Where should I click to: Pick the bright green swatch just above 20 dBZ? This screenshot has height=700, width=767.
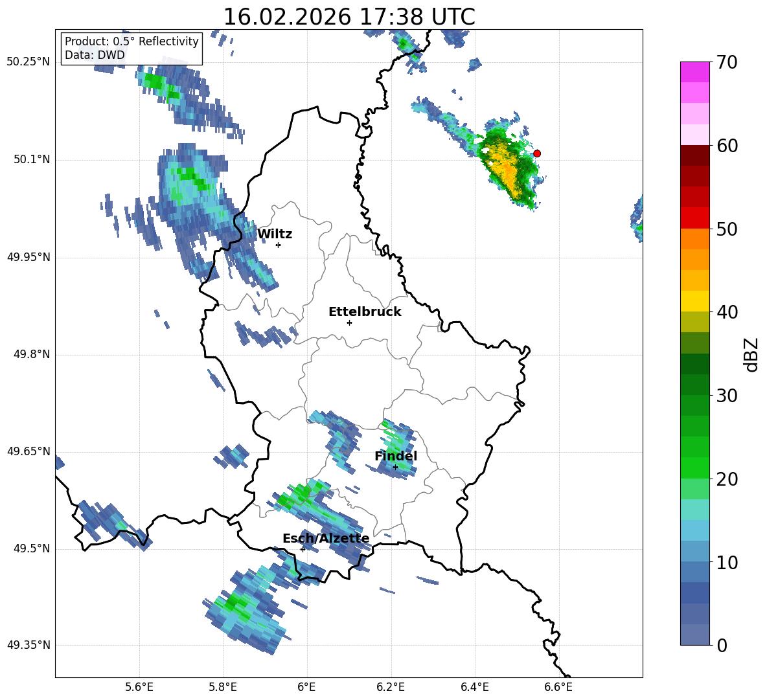[x=694, y=468]
